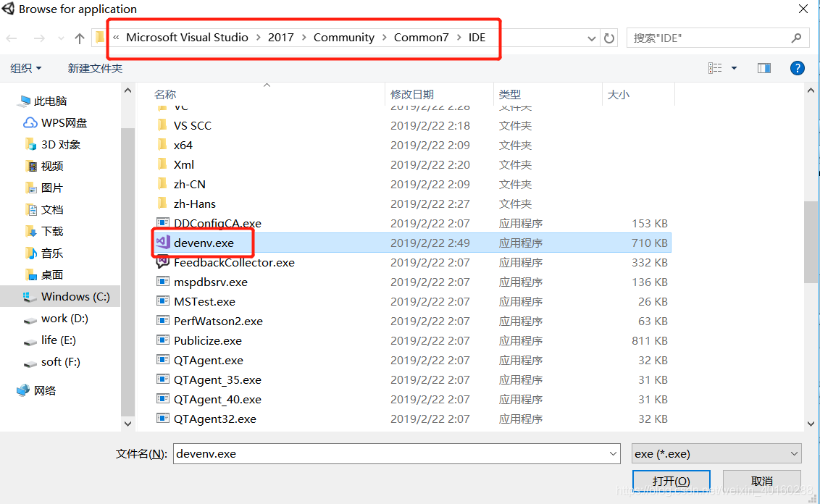Screen dimensions: 820x504
Task: Toggle the preview pane icon
Action: click(x=764, y=68)
